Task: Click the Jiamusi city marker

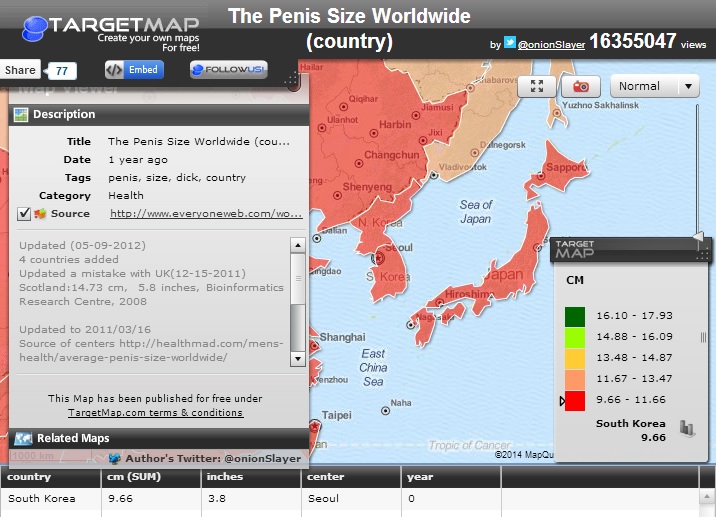Action: tap(416, 115)
